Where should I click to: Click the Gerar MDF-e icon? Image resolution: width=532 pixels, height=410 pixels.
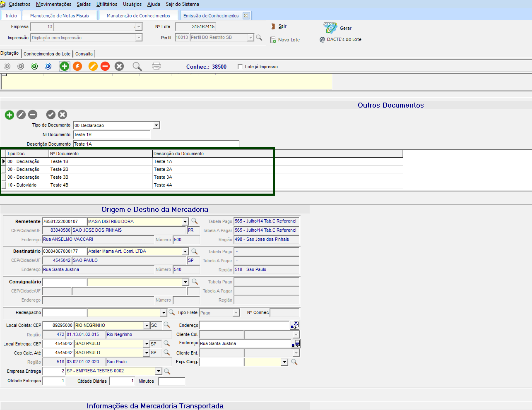(330, 28)
